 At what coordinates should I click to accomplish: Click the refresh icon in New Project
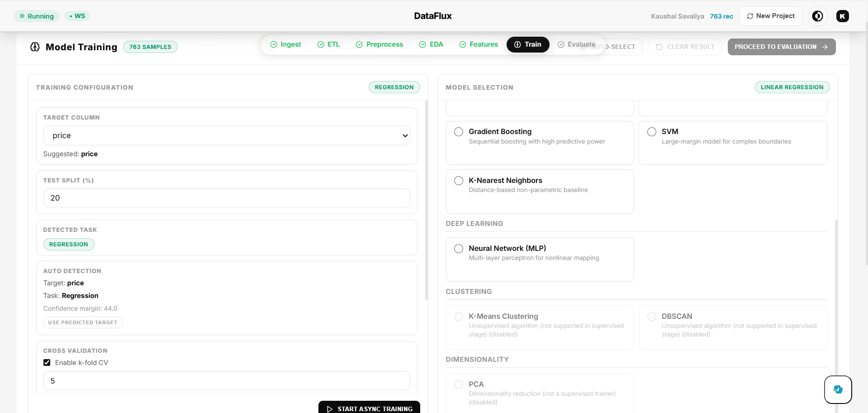749,16
